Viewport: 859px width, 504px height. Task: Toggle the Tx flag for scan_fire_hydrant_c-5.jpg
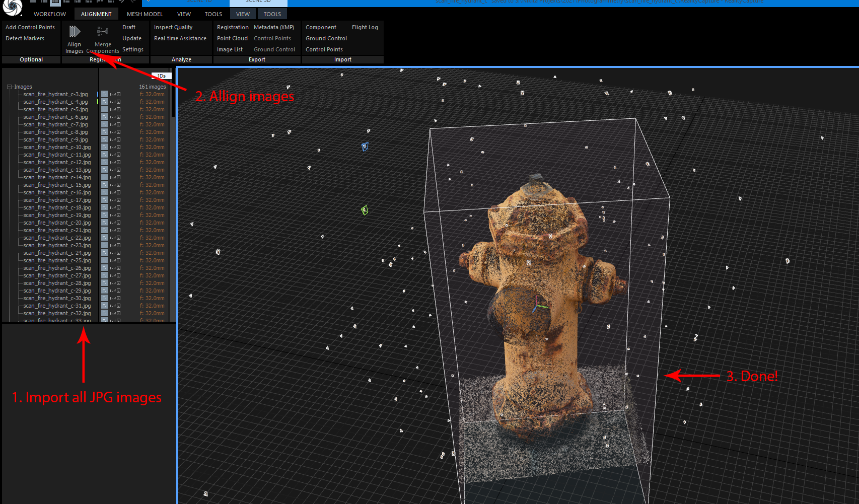point(105,110)
